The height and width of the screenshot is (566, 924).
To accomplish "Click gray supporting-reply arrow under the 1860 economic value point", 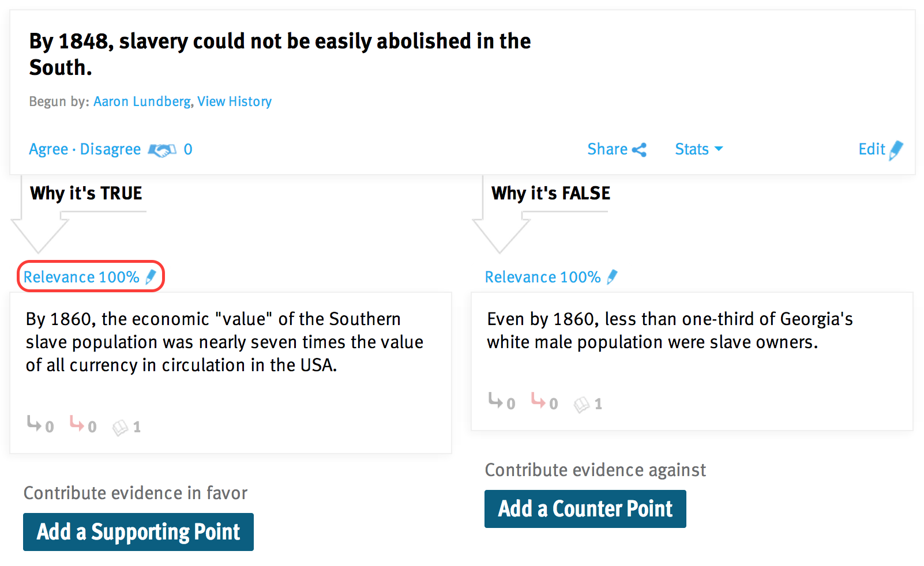I will (x=34, y=424).
